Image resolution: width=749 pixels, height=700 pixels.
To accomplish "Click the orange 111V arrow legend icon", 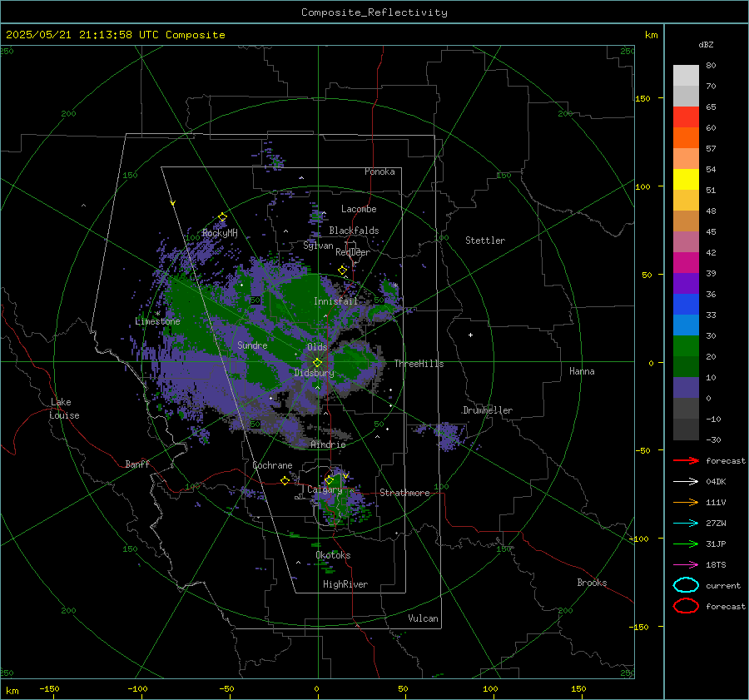I will [686, 502].
